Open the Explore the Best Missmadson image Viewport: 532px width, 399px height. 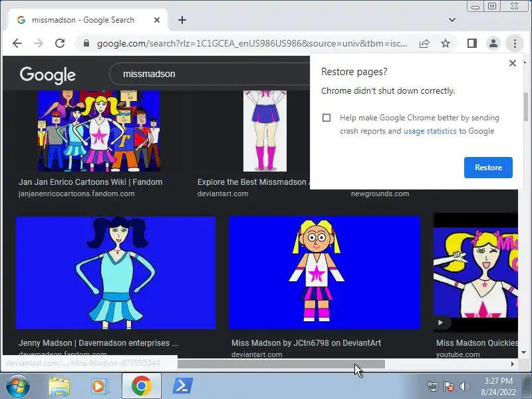click(x=265, y=131)
